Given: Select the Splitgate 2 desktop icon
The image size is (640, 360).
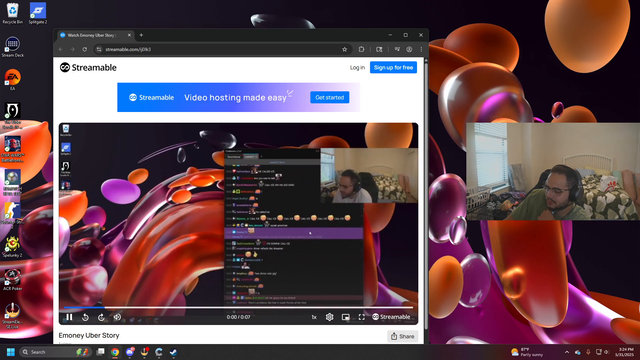Looking at the screenshot, I should pos(38,13).
